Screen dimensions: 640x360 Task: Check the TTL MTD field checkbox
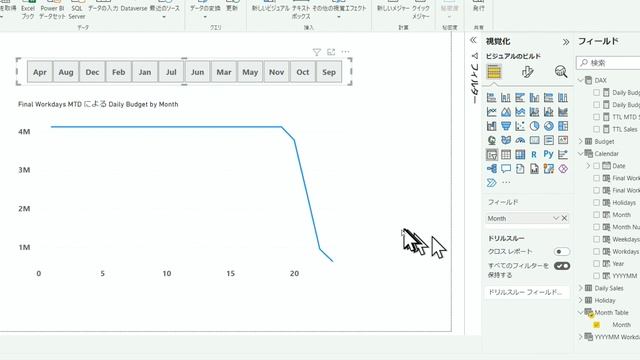point(596,117)
